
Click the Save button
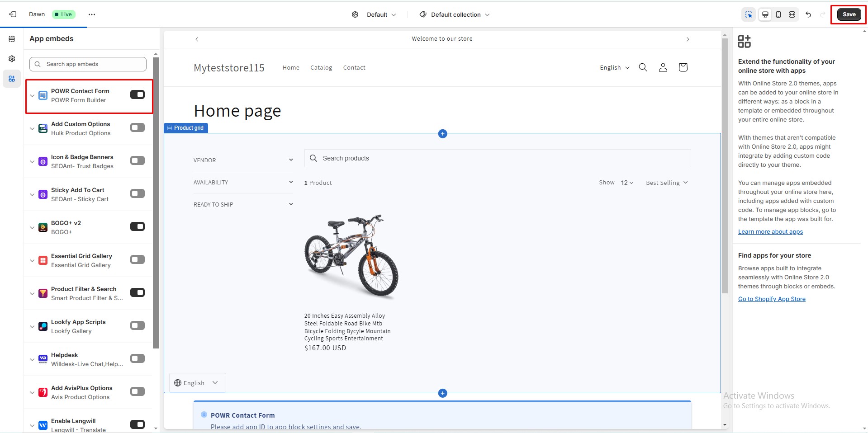[x=848, y=14]
